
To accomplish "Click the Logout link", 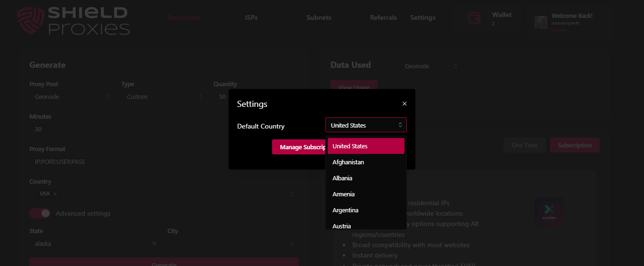I will (x=559, y=30).
